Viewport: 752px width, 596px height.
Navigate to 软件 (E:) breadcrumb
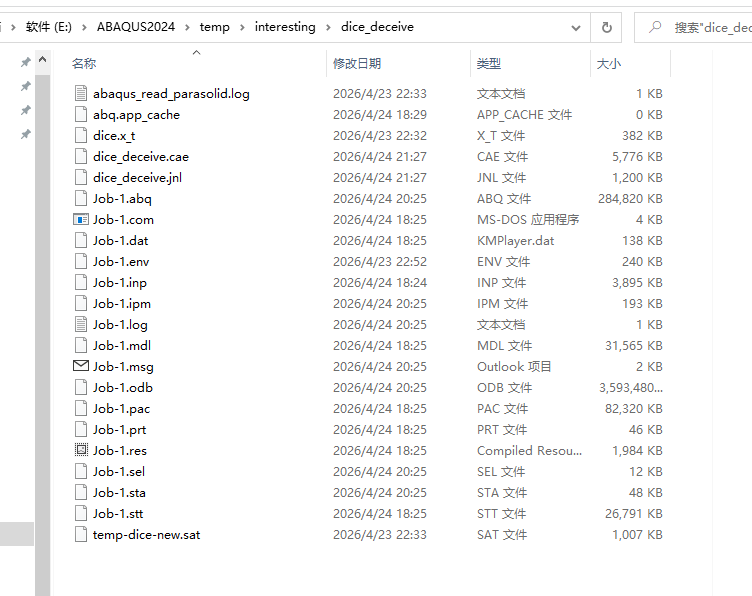tap(48, 27)
